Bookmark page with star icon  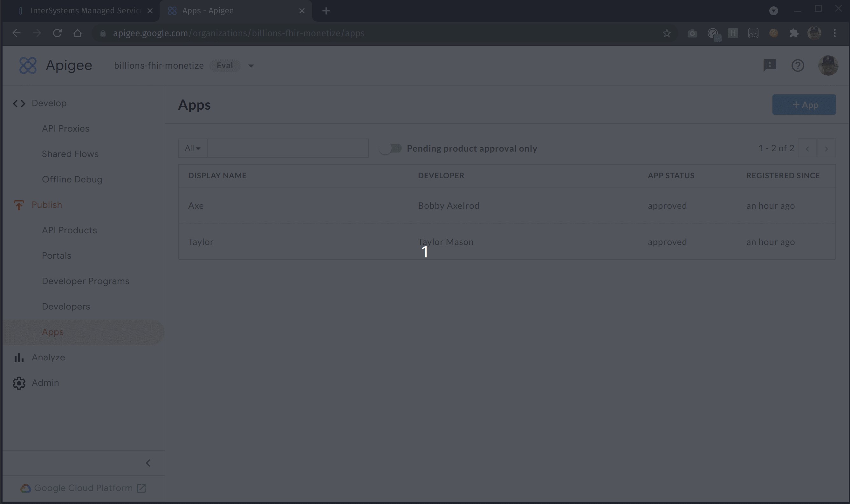tap(667, 33)
